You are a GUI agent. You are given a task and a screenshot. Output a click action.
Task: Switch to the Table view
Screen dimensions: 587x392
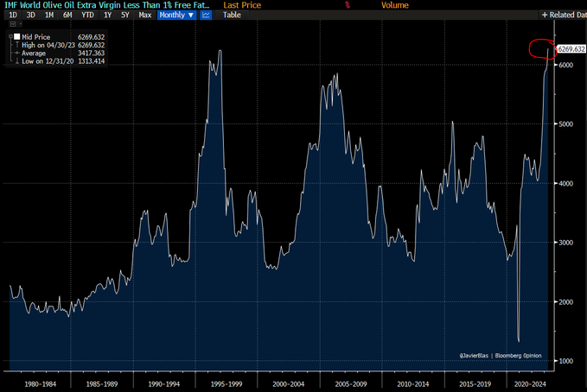tap(233, 16)
